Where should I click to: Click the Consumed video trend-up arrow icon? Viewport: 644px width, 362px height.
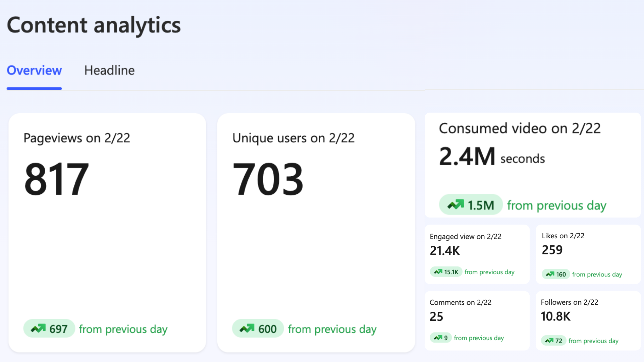(456, 204)
